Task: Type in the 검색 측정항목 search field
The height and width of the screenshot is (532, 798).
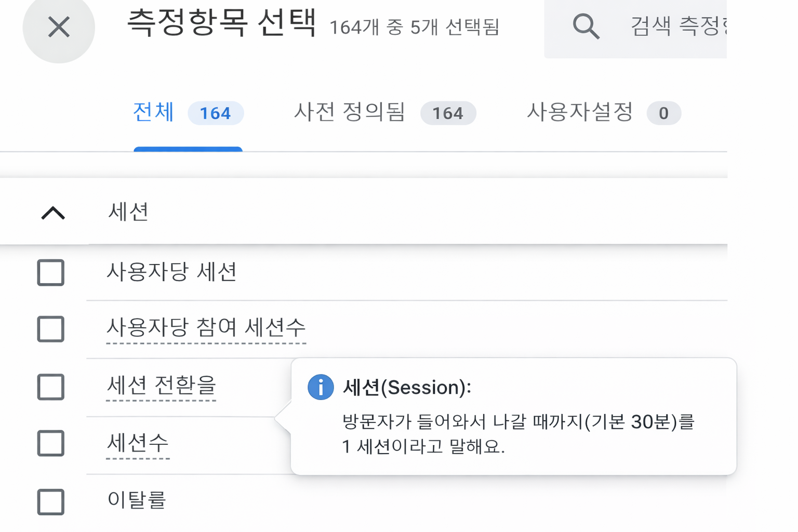Action: click(x=675, y=27)
